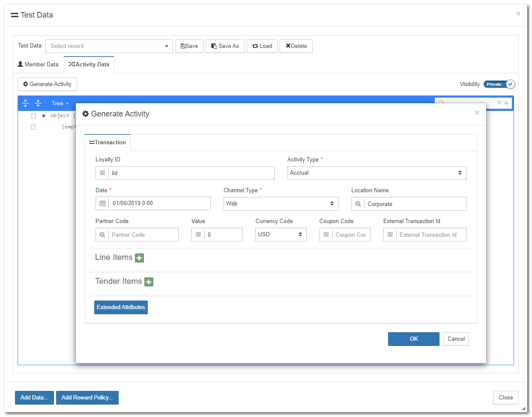Open the Currency Code USD dropdown

pyautogui.click(x=281, y=235)
